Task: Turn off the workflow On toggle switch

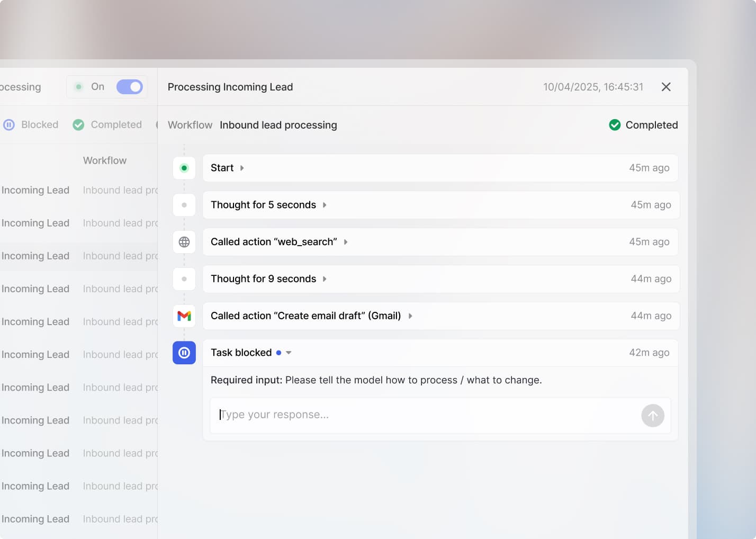Action: point(130,87)
